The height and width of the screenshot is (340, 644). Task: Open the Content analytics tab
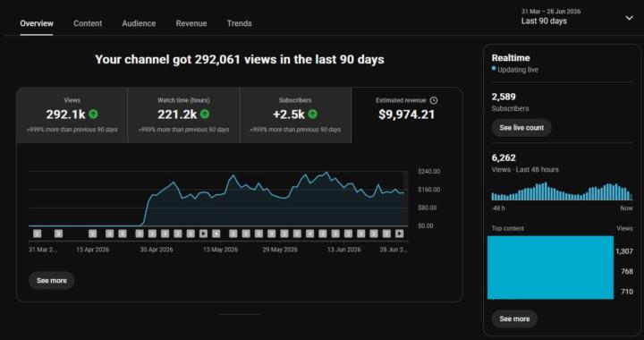(x=88, y=23)
